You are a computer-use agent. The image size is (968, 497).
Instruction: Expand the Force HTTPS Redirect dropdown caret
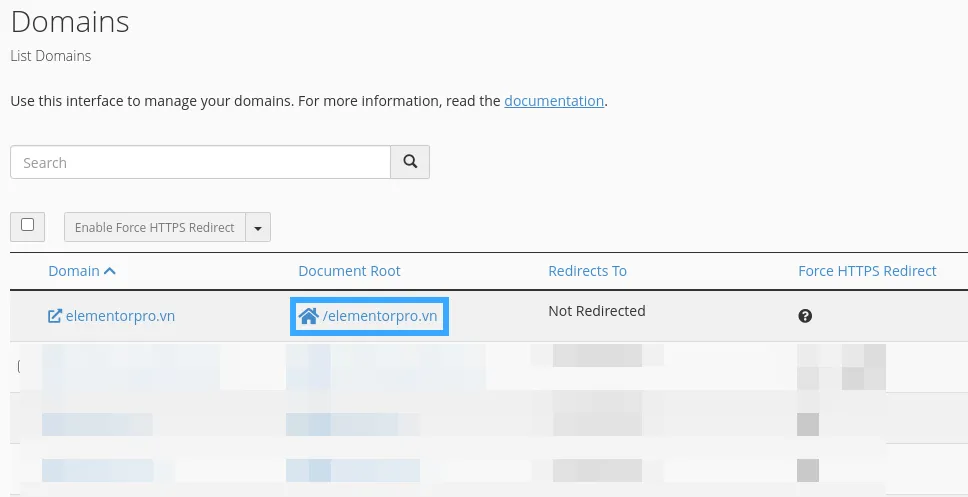258,228
